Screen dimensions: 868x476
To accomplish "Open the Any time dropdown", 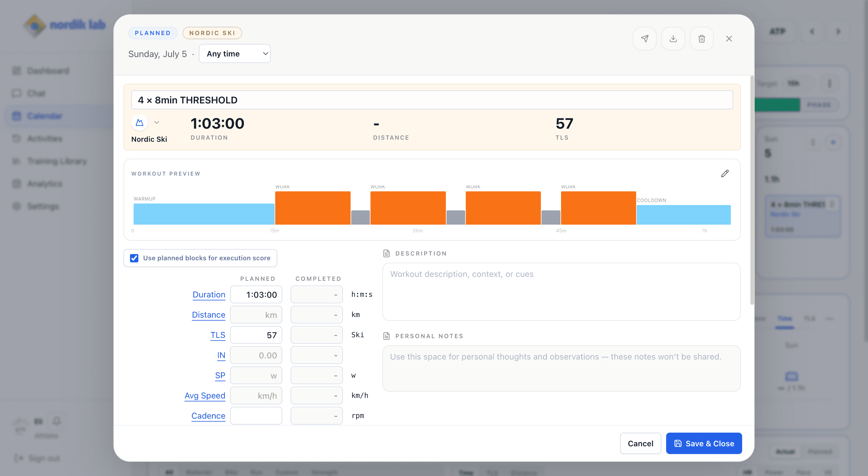I will (x=235, y=53).
